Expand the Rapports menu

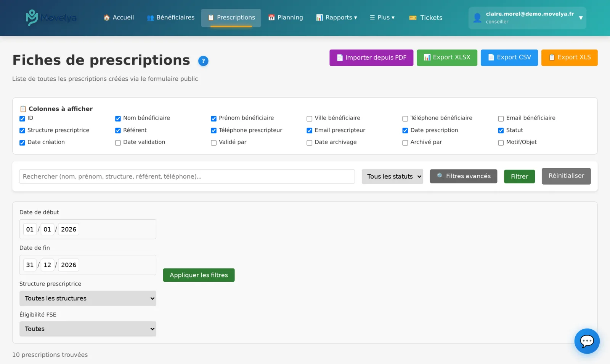click(x=336, y=18)
